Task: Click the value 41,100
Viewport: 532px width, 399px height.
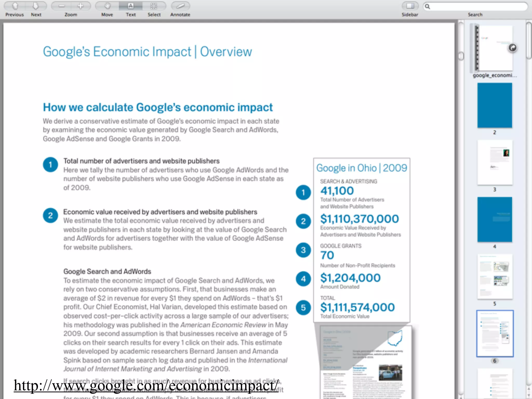Action: click(337, 191)
